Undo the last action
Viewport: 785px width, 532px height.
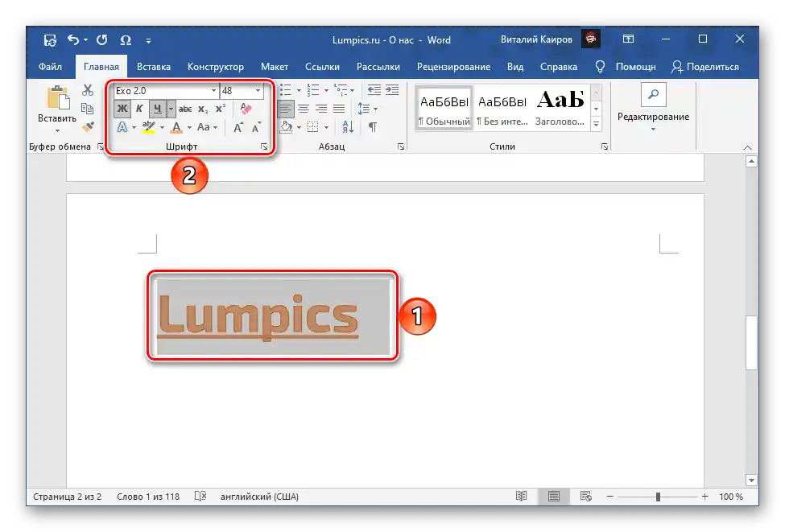pyautogui.click(x=73, y=39)
